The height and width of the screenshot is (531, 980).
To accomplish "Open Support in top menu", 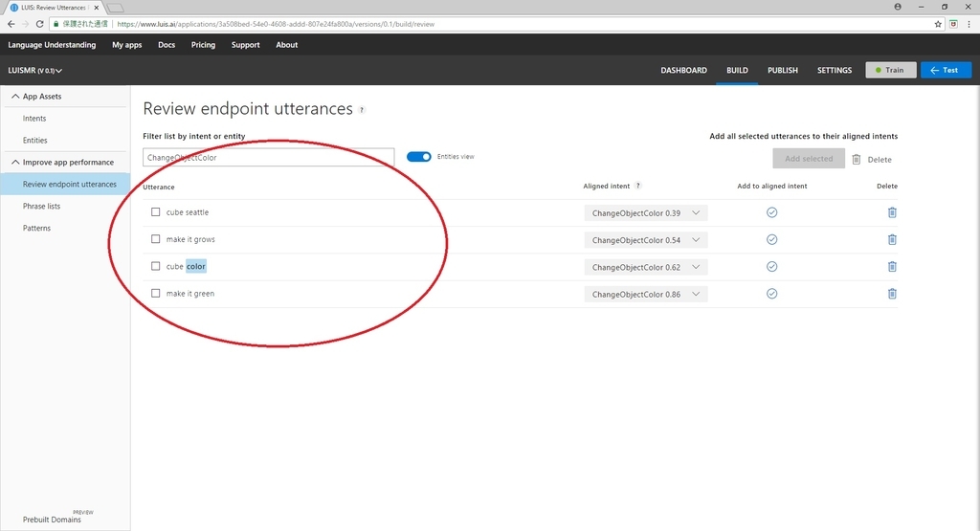I will 246,45.
